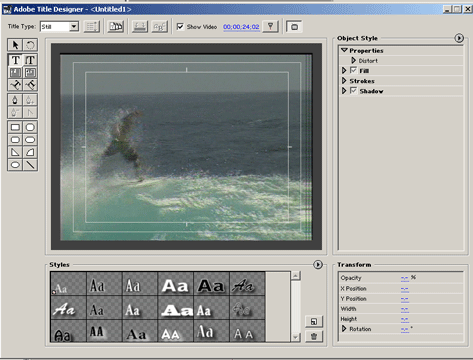Viewport: 473px width, 360px height.
Task: Click the sync-to-timeline button beside the timecode
Action: point(270,27)
